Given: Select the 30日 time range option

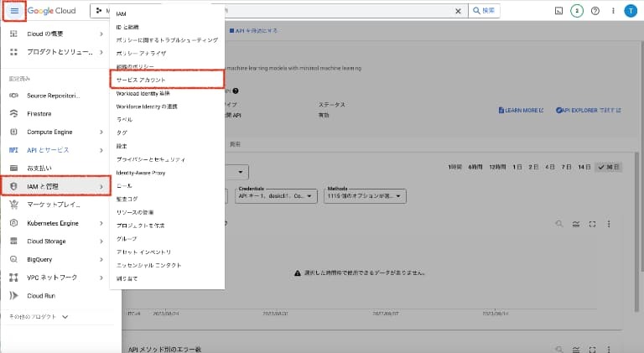Looking at the screenshot, I should pyautogui.click(x=608, y=168).
